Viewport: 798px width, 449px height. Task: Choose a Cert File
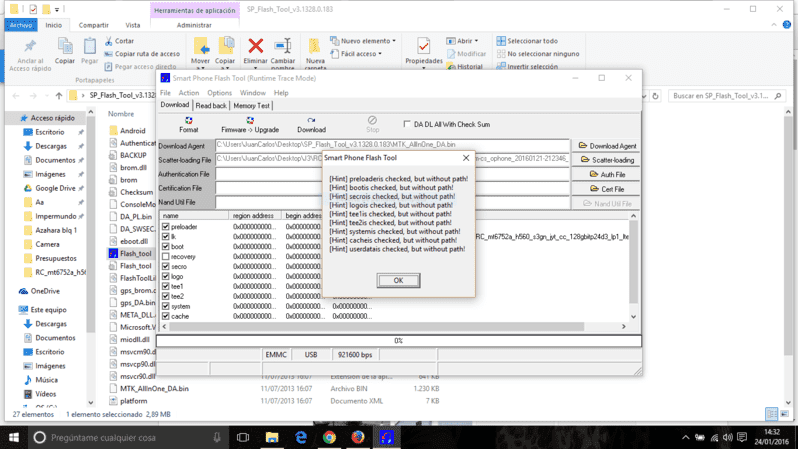[x=607, y=189]
